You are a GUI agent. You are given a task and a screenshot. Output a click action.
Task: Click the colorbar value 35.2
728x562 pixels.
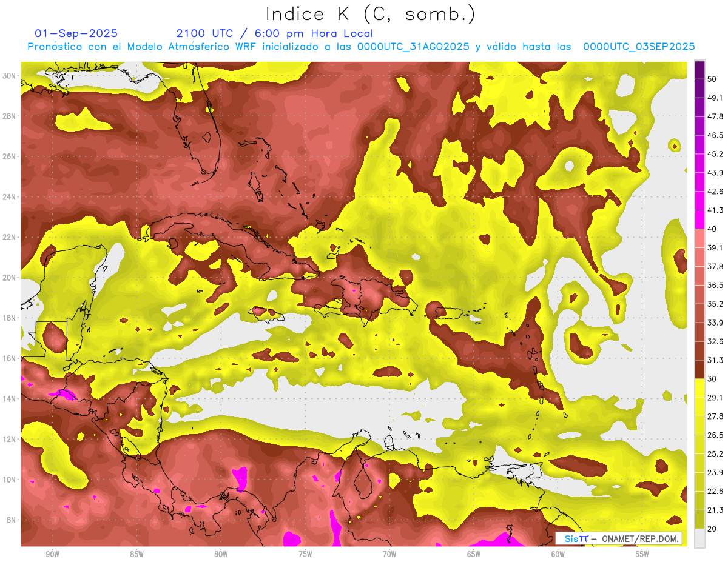click(715, 304)
